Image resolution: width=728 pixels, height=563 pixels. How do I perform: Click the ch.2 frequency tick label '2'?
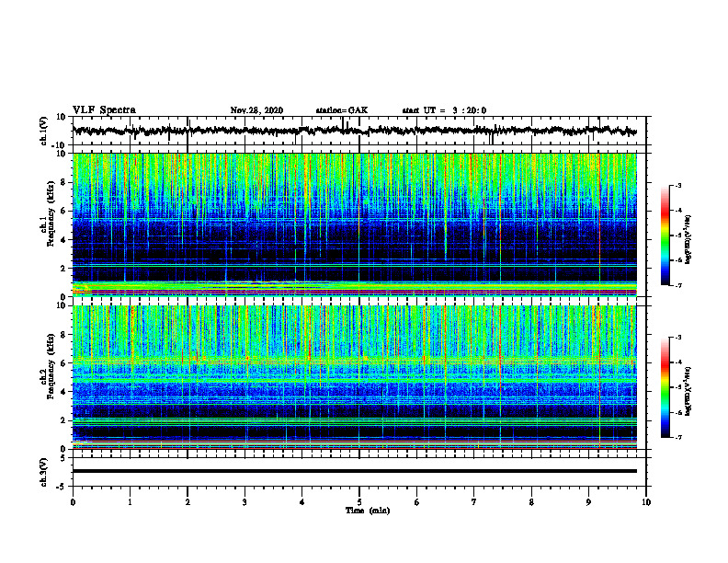point(63,420)
